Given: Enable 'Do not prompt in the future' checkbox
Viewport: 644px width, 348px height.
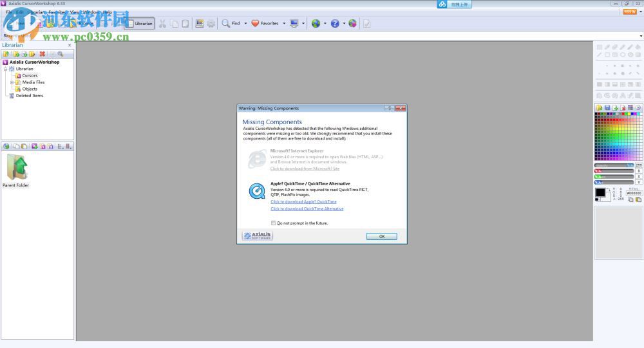Looking at the screenshot, I should (273, 223).
